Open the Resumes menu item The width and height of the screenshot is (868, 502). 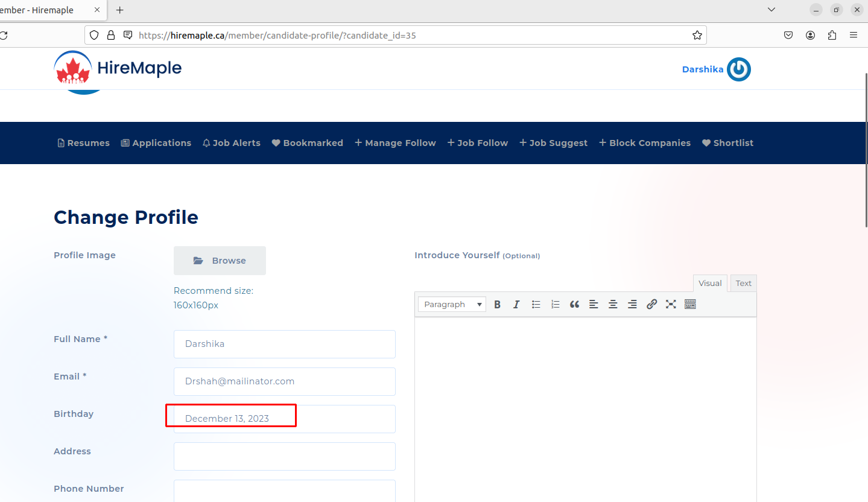pyautogui.click(x=84, y=143)
